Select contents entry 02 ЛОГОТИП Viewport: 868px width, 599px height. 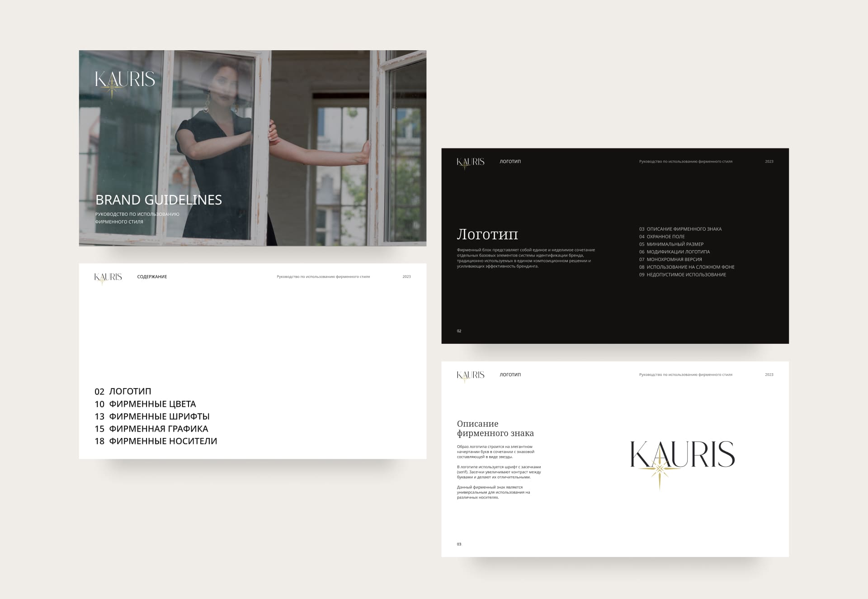pyautogui.click(x=123, y=391)
